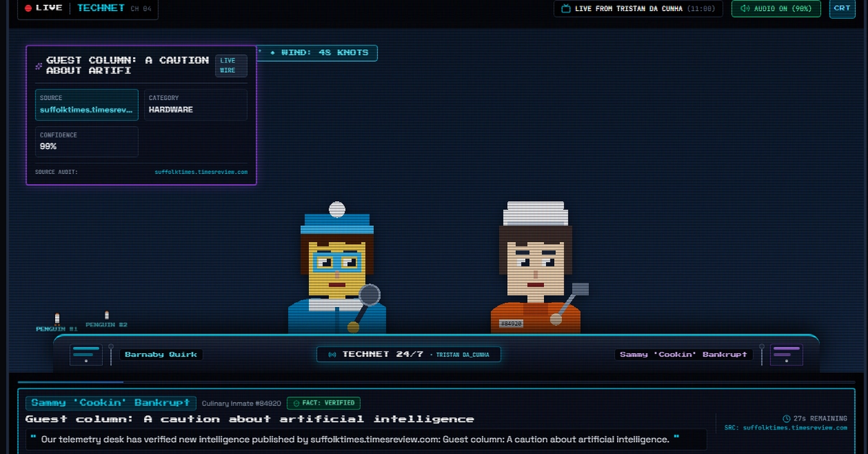The width and height of the screenshot is (868, 454).
Task: Click the Culinary Inmate #84920 label
Action: 242,403
